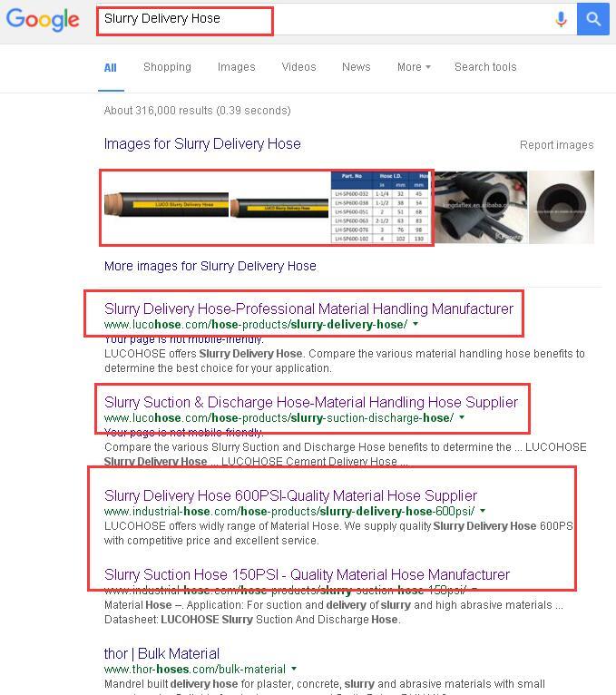Viewport: 616px width, 695px height.
Task: Click the Report images link
Action: coord(557,145)
